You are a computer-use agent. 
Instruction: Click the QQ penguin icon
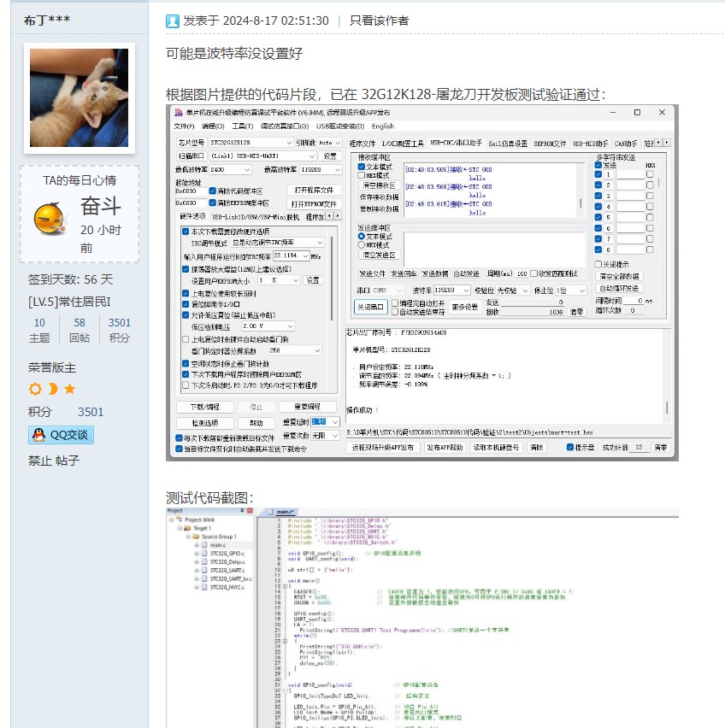coord(39,435)
